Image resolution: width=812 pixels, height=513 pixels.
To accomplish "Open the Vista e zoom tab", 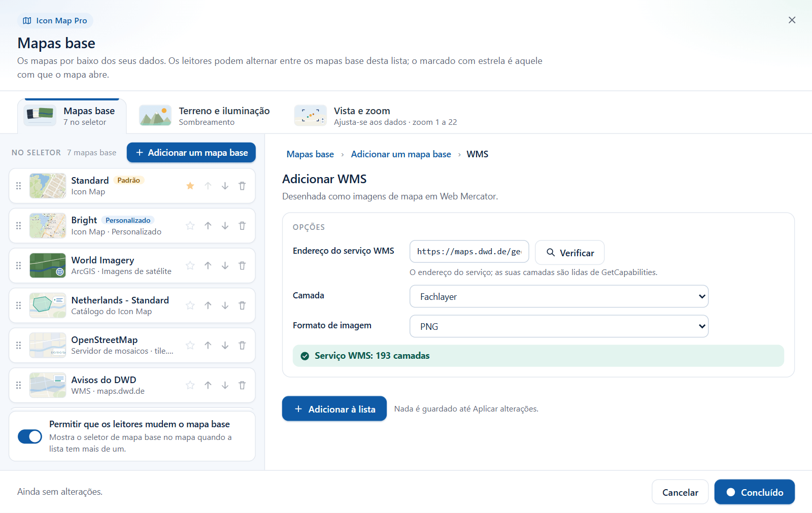I will click(376, 116).
